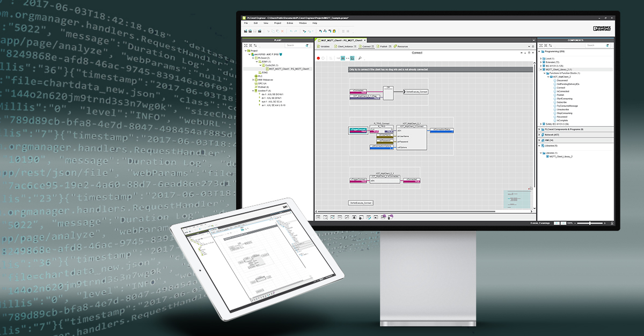Screen dimensions: 644x336
Task: Open the Project menu
Action: (277, 23)
